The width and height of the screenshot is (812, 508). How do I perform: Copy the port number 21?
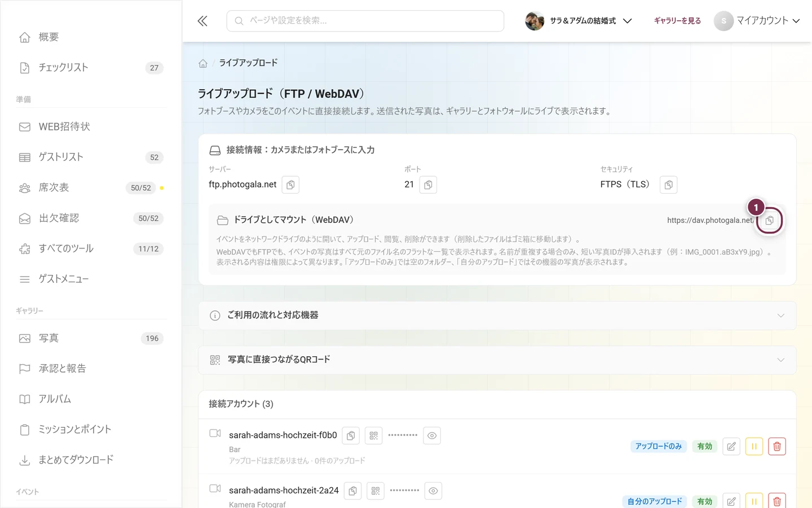tap(428, 185)
